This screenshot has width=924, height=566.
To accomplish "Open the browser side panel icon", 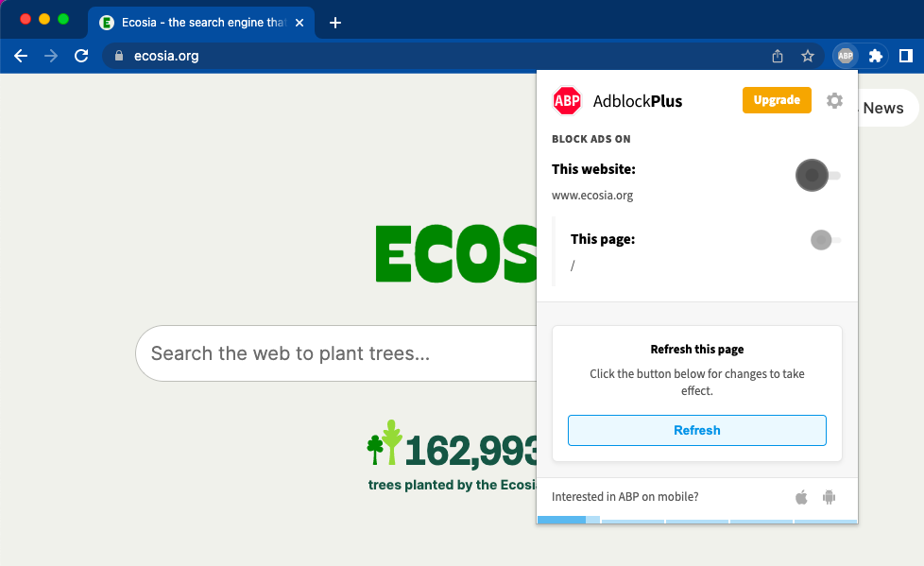I will point(906,56).
